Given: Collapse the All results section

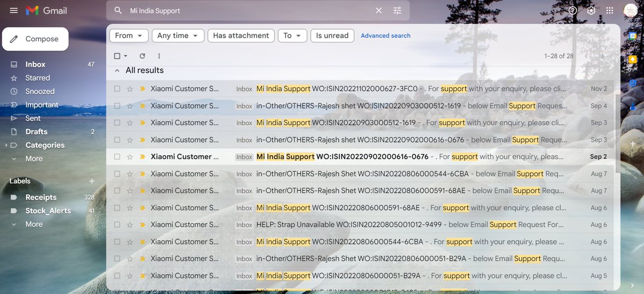Looking at the screenshot, I should tap(116, 70).
